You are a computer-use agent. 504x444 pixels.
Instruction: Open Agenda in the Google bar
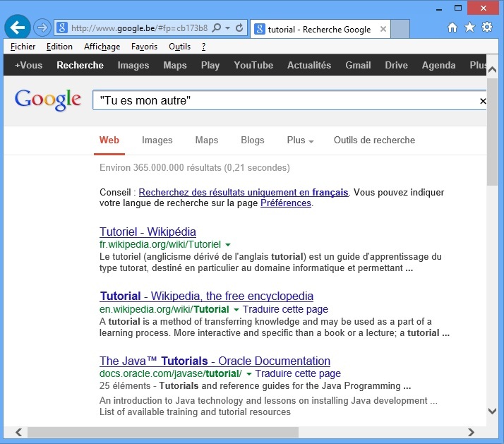(438, 65)
